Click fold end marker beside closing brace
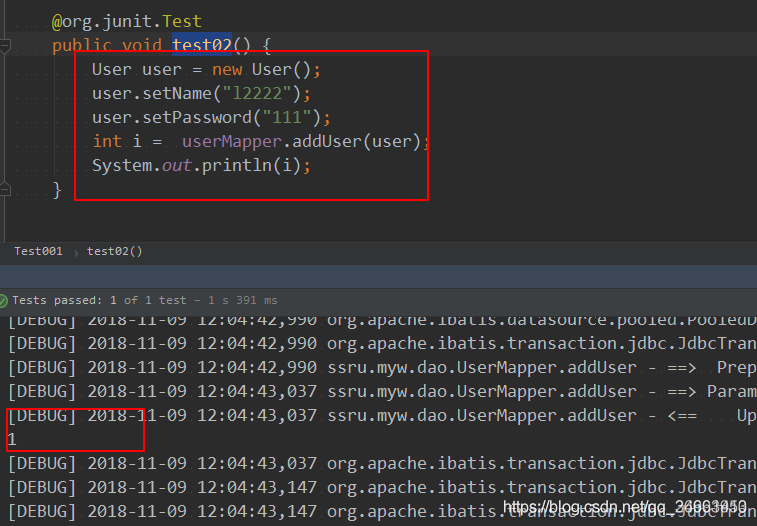This screenshot has height=526, width=757. tap(5, 189)
